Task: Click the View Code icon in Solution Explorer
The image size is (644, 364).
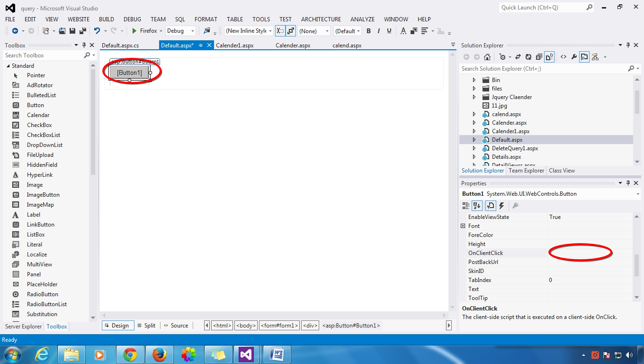Action: tap(563, 57)
